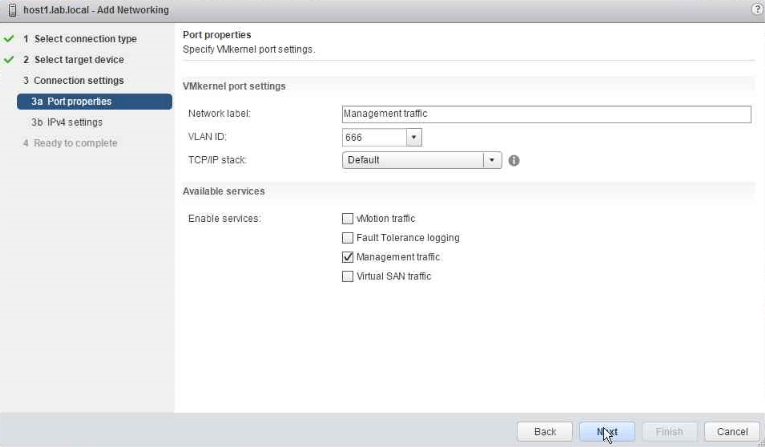Select step 3 Connection settings

pos(78,81)
